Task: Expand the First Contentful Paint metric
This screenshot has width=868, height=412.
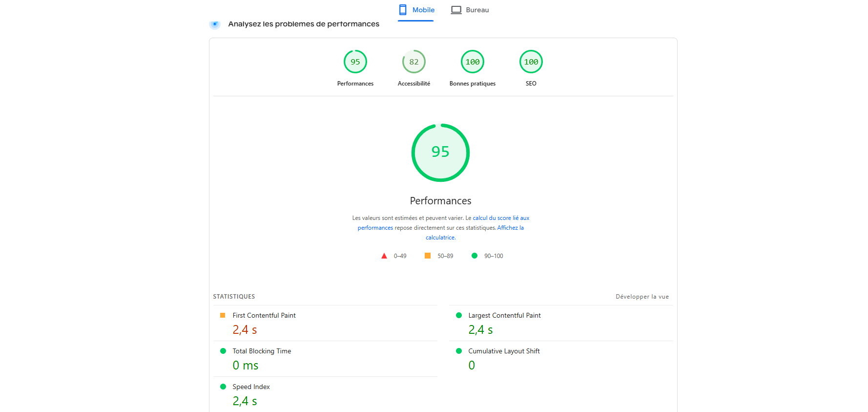Action: [264, 316]
